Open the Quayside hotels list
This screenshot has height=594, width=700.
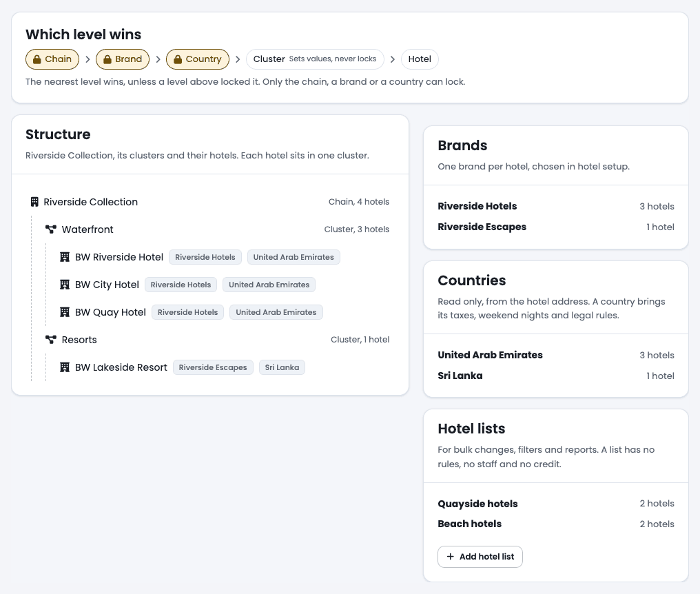click(556, 504)
